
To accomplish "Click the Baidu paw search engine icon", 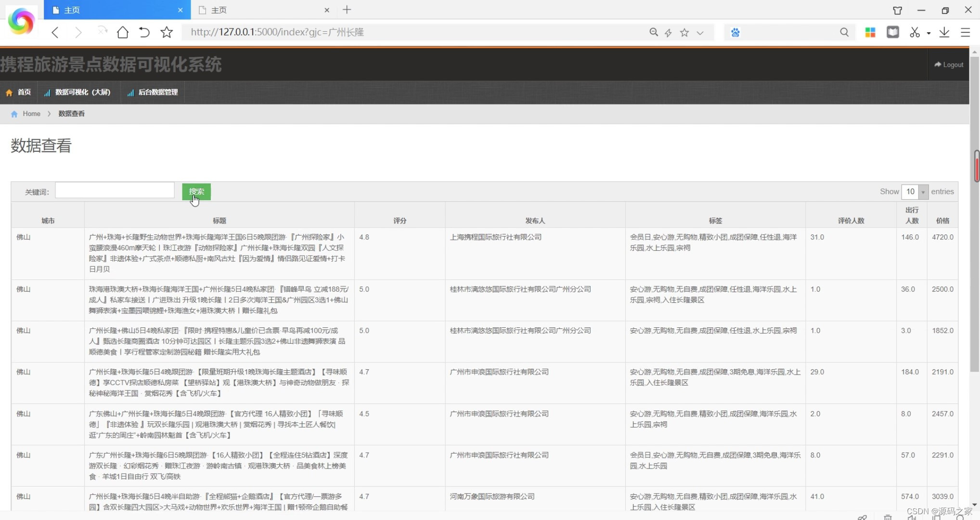I will pyautogui.click(x=735, y=32).
